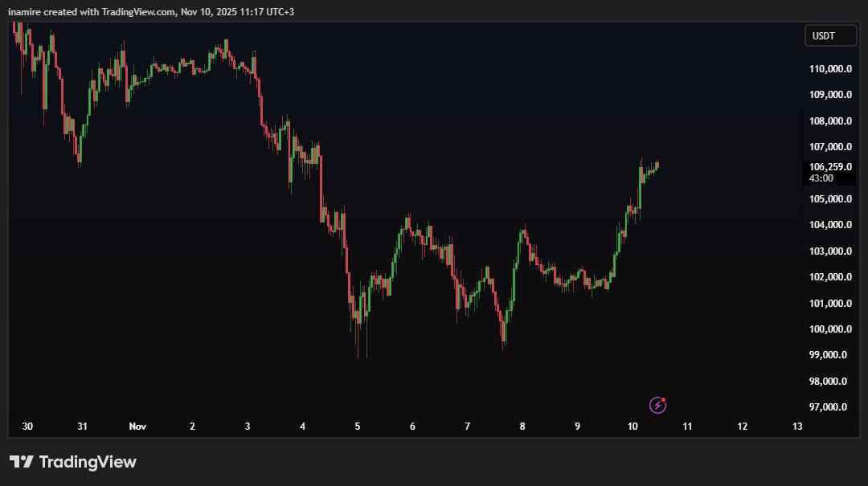Click date 10 on the time axis
The height and width of the screenshot is (486, 868).
click(x=632, y=426)
